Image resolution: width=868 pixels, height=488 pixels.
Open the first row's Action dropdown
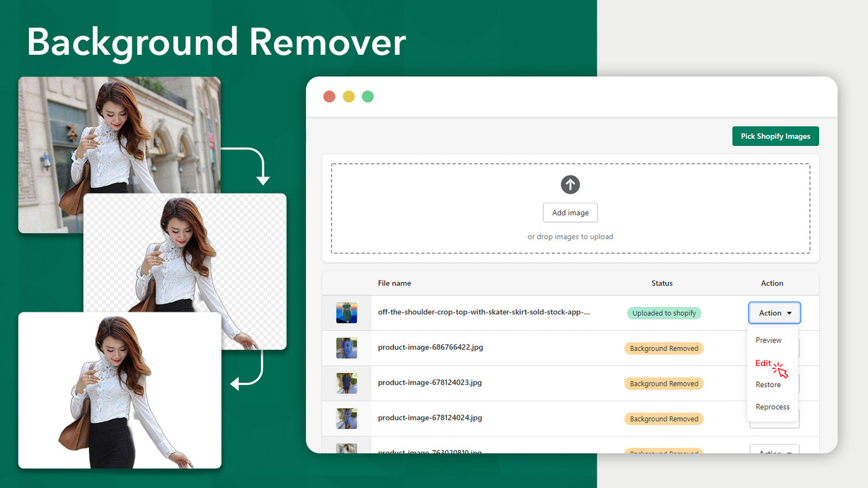[774, 312]
